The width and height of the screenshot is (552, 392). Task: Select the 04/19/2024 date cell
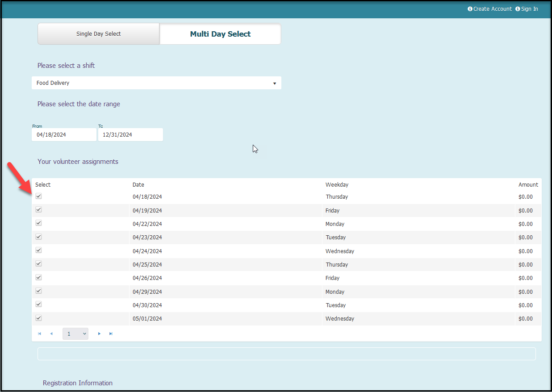click(x=147, y=211)
